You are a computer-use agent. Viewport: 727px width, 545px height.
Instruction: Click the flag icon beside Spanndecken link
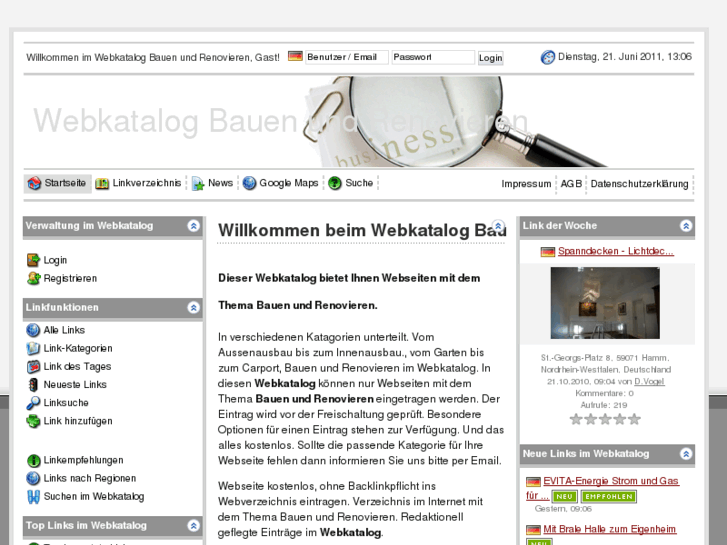coord(548,252)
